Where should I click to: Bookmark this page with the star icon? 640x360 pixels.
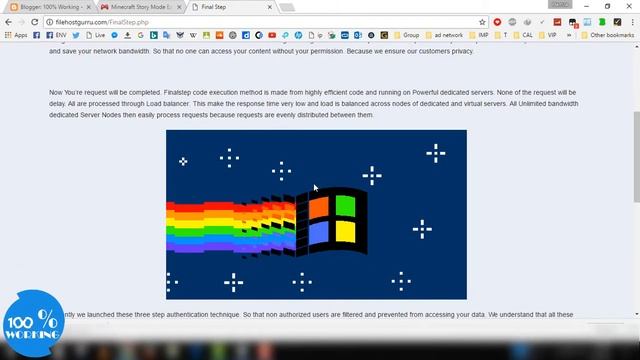click(482, 22)
